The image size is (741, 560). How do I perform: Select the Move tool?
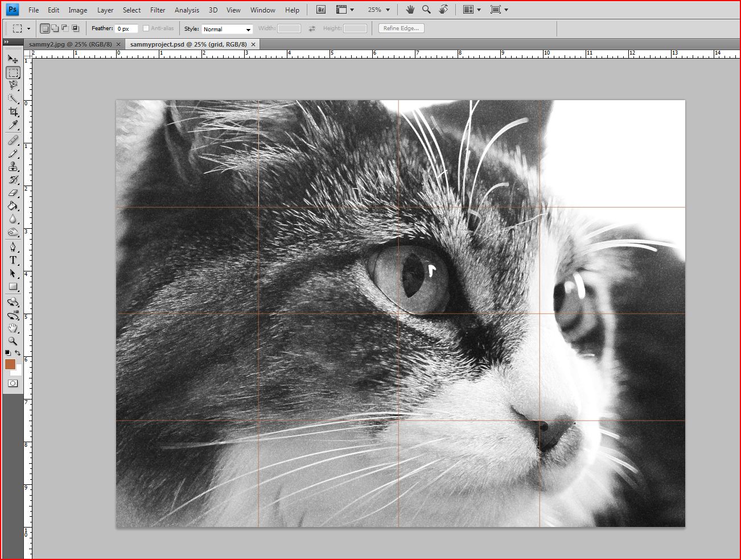[x=13, y=59]
